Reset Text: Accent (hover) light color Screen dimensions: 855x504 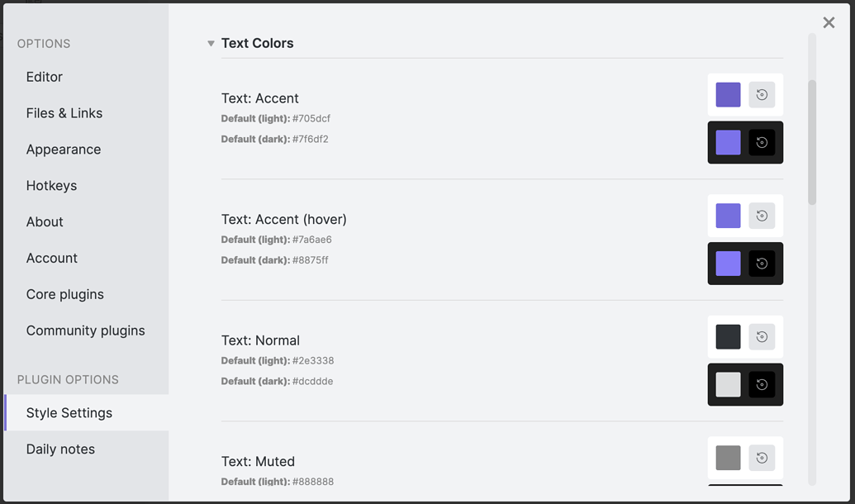pyautogui.click(x=762, y=216)
